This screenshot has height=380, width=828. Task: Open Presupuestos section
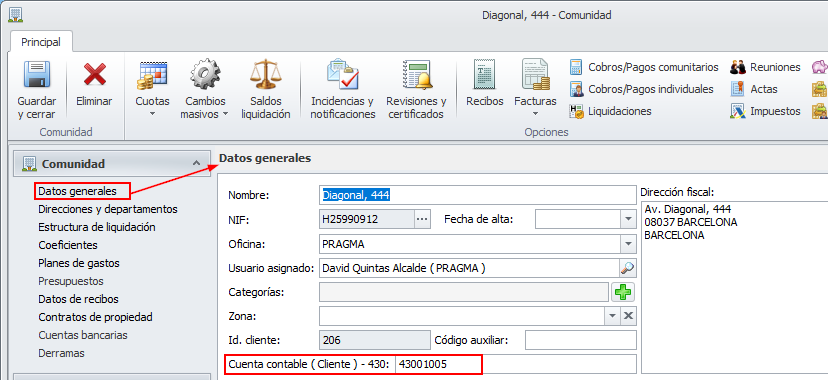coord(71,281)
